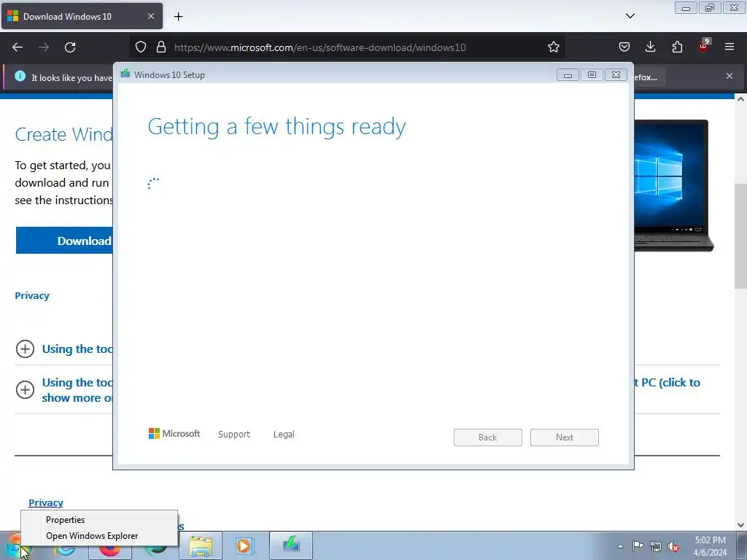Open a new browser tab

178,17
